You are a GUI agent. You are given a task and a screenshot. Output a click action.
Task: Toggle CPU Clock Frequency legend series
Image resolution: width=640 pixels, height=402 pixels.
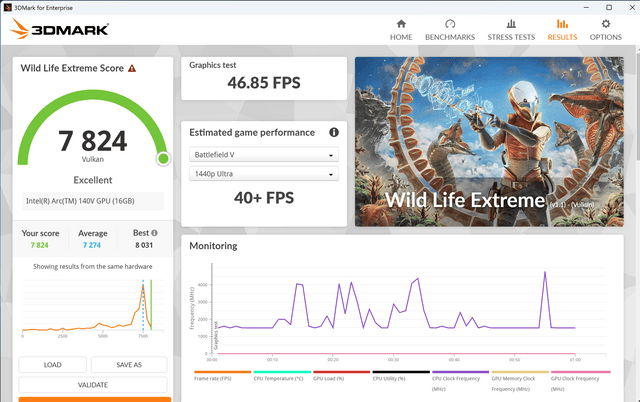click(460, 381)
